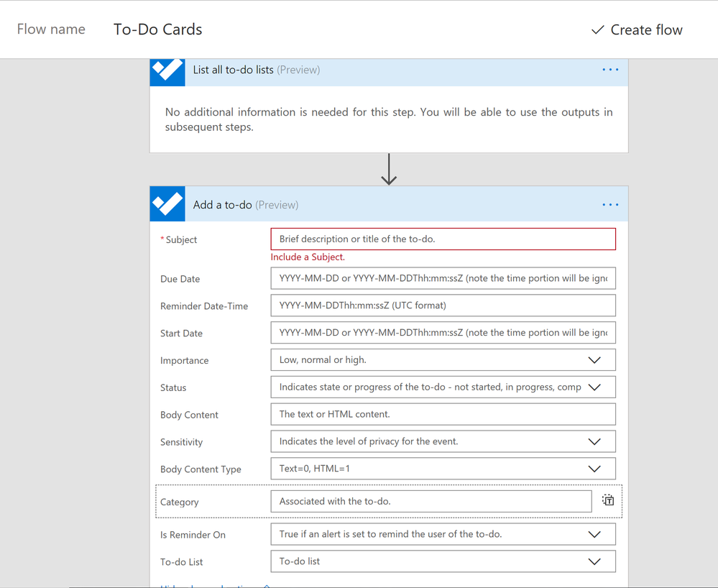The width and height of the screenshot is (718, 588).
Task: Click the To-Do icon on List all to-do lists
Action: tap(167, 70)
